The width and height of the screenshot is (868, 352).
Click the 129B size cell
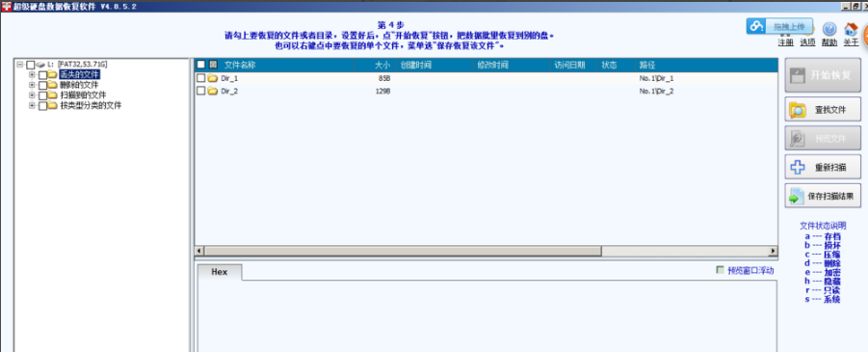coord(382,92)
